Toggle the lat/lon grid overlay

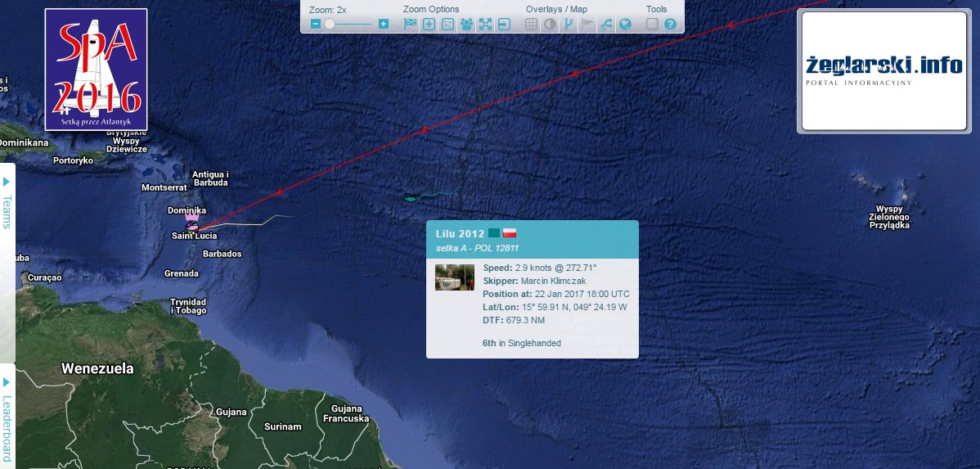click(531, 25)
